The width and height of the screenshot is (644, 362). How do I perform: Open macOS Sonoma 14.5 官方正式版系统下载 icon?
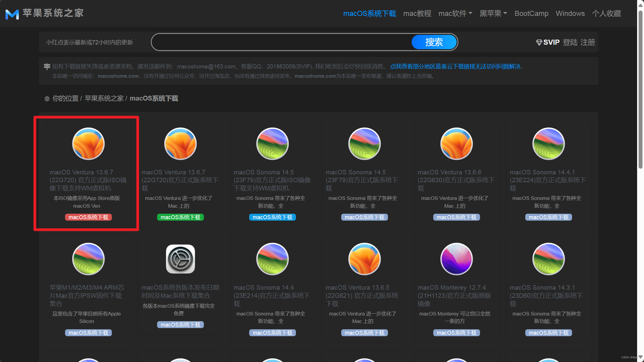coord(365,144)
